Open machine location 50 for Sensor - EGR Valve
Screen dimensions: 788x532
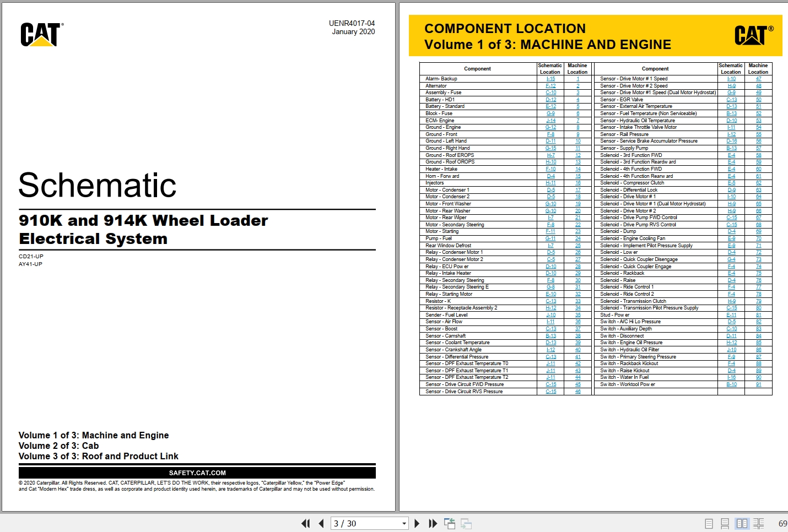point(758,100)
